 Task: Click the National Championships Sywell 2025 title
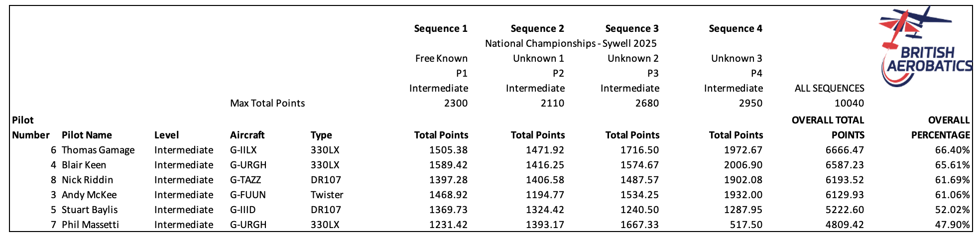pyautogui.click(x=571, y=43)
